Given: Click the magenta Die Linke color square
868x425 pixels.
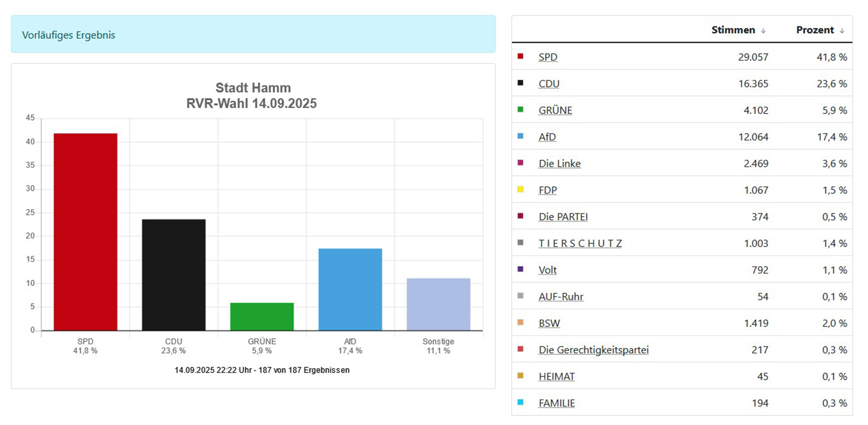Looking at the screenshot, I should point(521,163).
